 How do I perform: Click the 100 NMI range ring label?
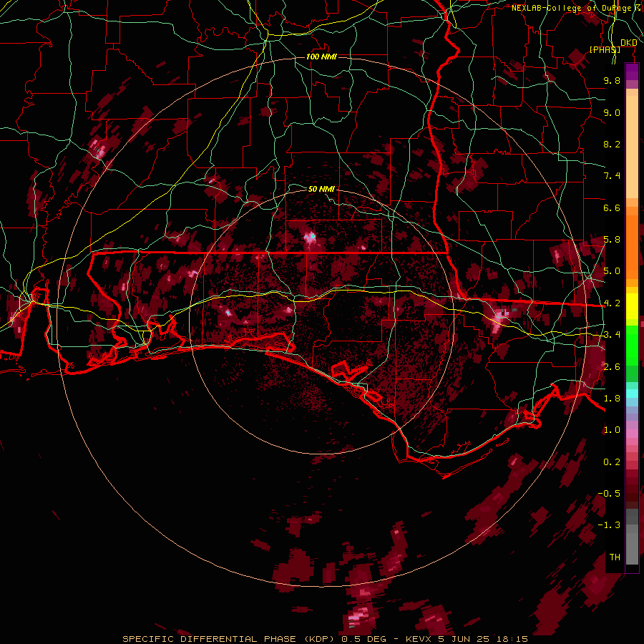[x=321, y=57]
